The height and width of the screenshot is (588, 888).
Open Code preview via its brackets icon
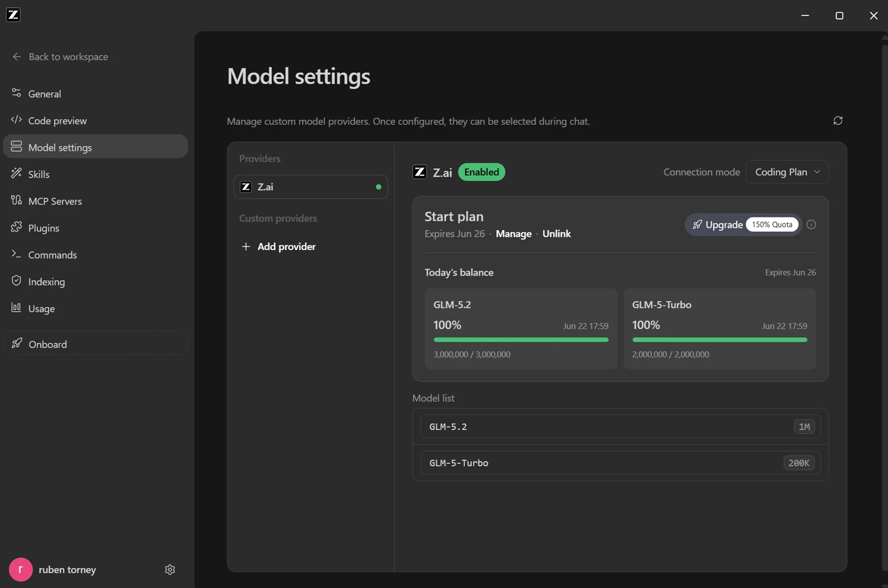coord(17,120)
